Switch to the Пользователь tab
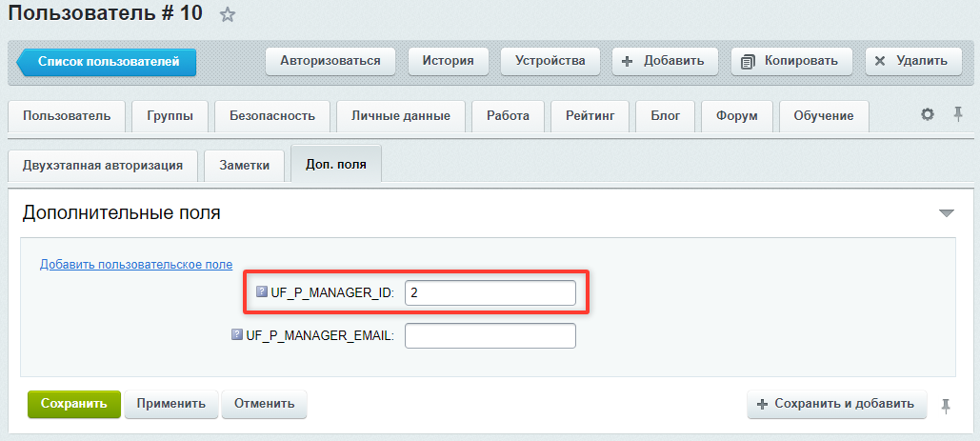Viewport: 980px width, 441px height. (67, 116)
